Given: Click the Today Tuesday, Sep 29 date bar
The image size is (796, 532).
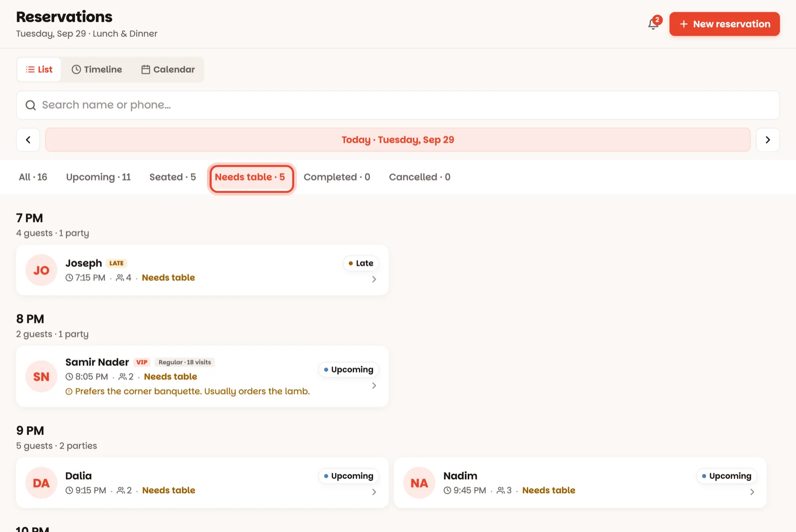Looking at the screenshot, I should pos(398,140).
